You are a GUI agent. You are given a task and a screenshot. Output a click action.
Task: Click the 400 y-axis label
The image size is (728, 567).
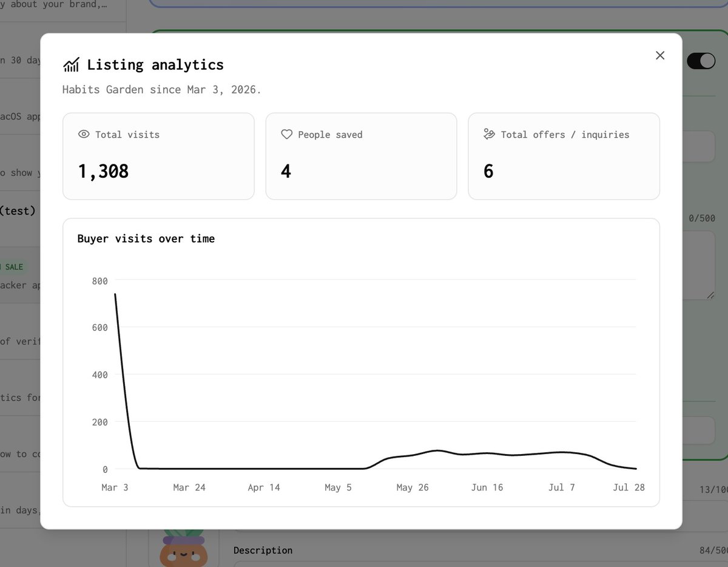100,375
